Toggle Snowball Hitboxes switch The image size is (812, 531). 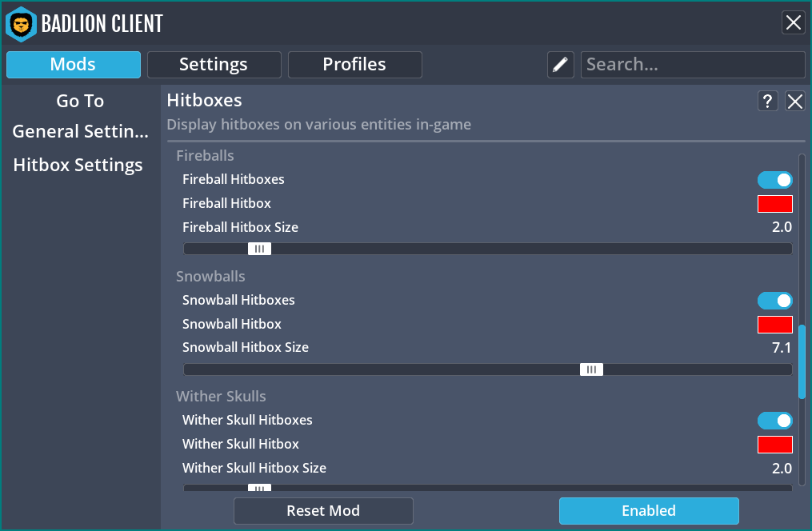(774, 301)
